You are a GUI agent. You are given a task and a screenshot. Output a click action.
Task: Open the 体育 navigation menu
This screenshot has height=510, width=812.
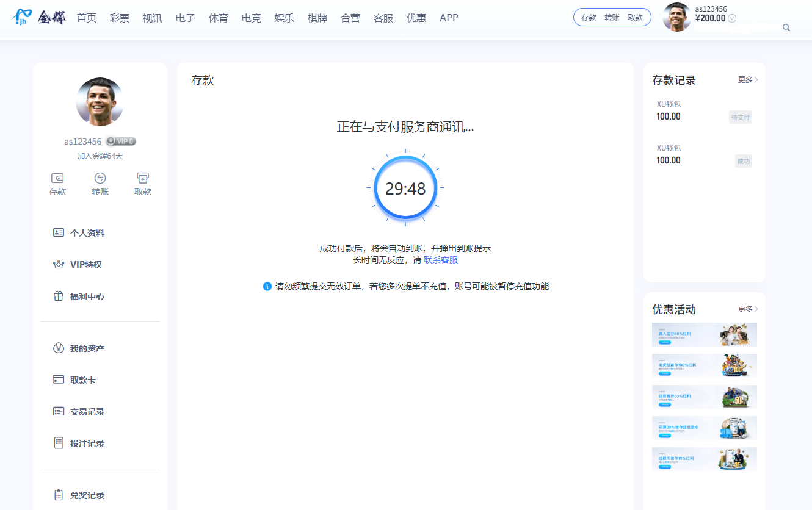(219, 18)
